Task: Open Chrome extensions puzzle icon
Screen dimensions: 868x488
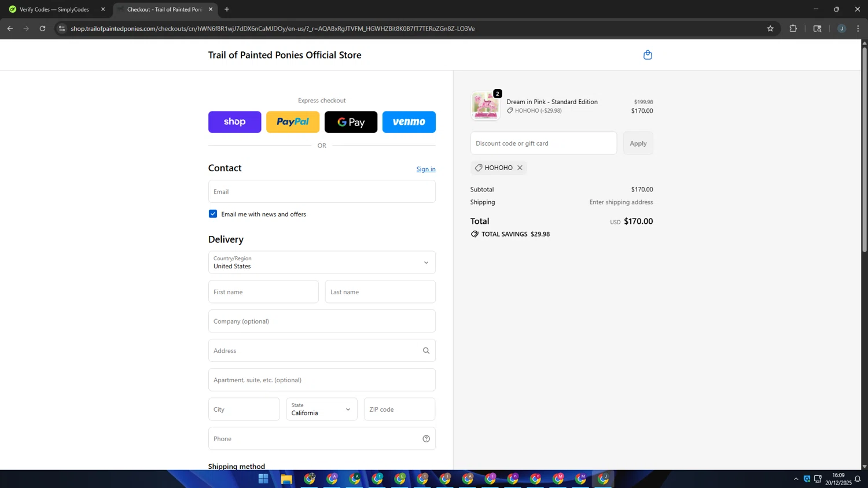Action: (x=793, y=28)
